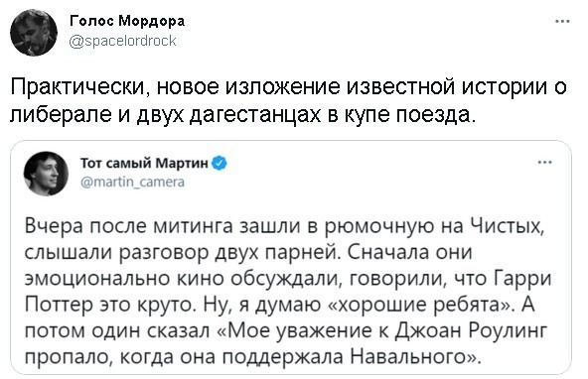This screenshot has height=379, width=588.
Task: Open the Тот самый Мартин profile avatar
Action: pos(46,174)
